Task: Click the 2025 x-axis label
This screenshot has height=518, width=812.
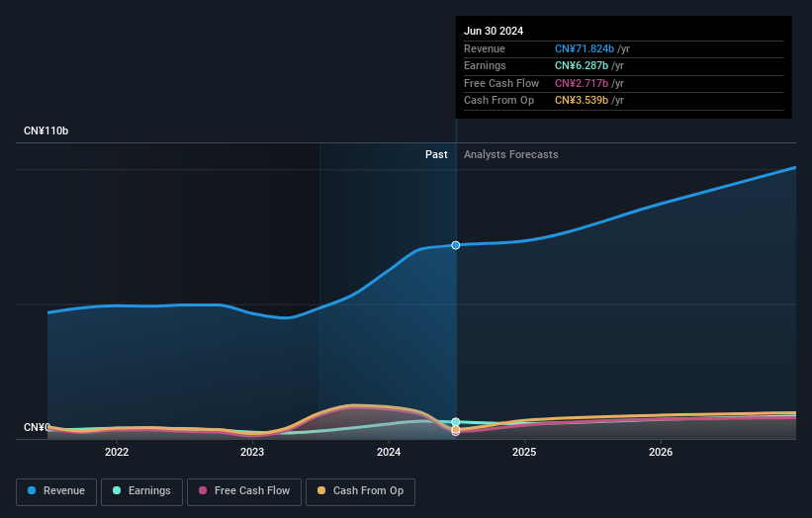Action: 524,453
